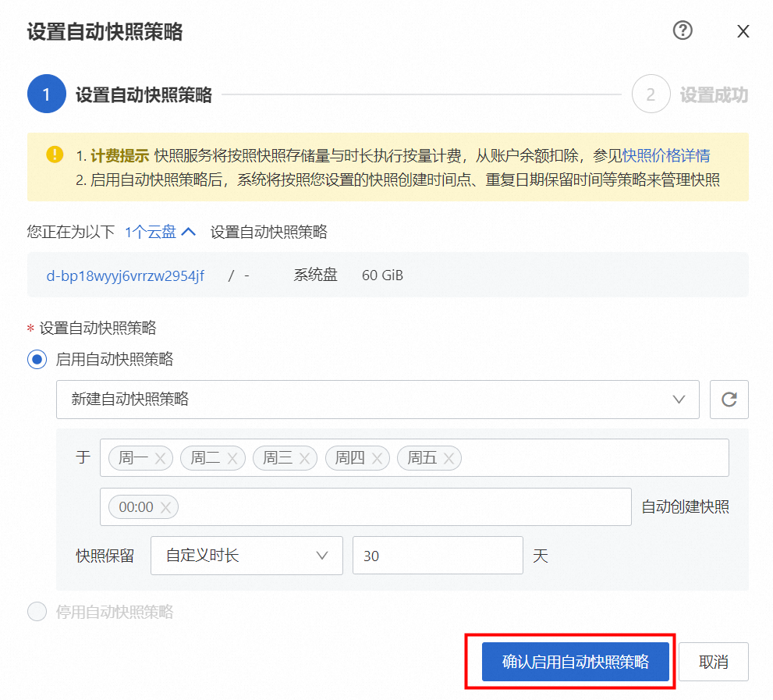Click the yellow billing warning icon
This screenshot has height=700, width=773.
click(x=55, y=155)
